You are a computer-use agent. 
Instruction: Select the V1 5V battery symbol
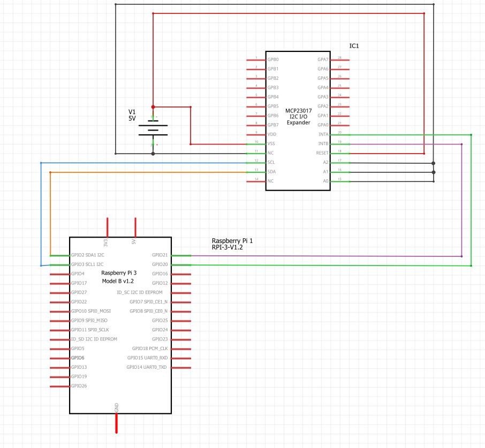pyautogui.click(x=153, y=130)
